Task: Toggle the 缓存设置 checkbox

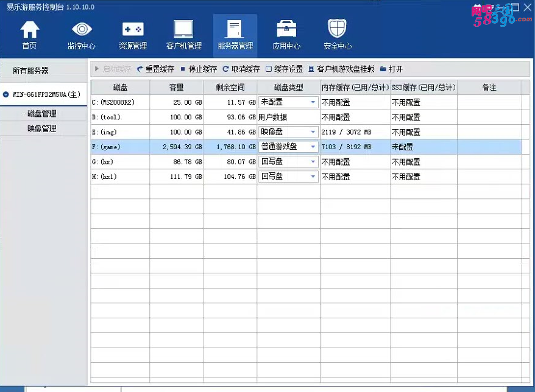Action: (269, 69)
